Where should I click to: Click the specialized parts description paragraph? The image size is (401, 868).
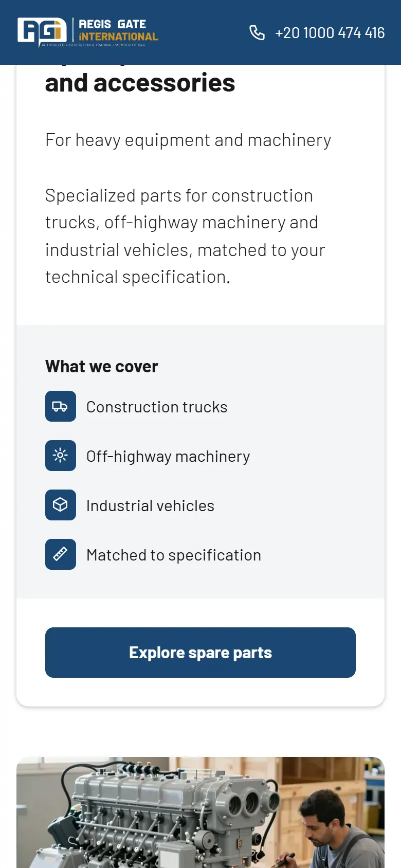click(x=185, y=236)
